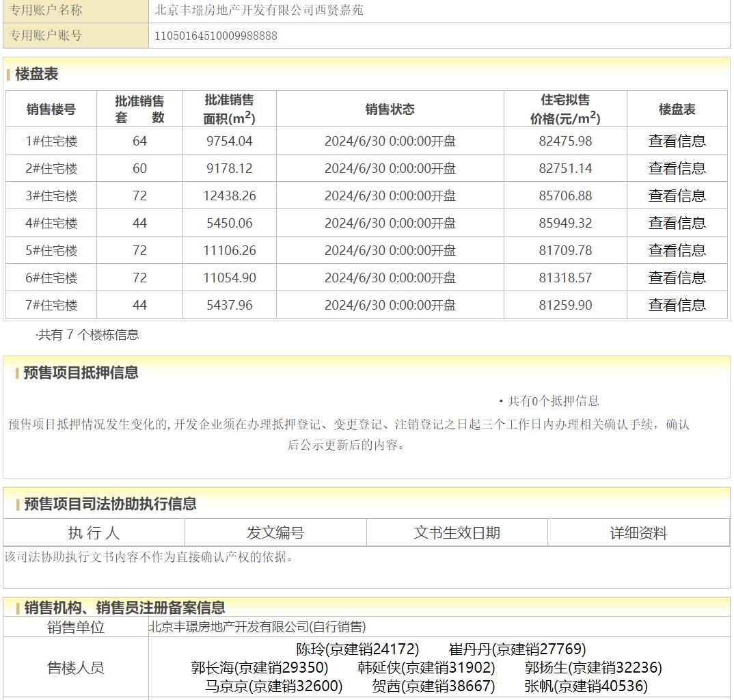This screenshot has height=700, width=734.
Task: Select the 7#住宅楼 building cell
Action: 51,306
